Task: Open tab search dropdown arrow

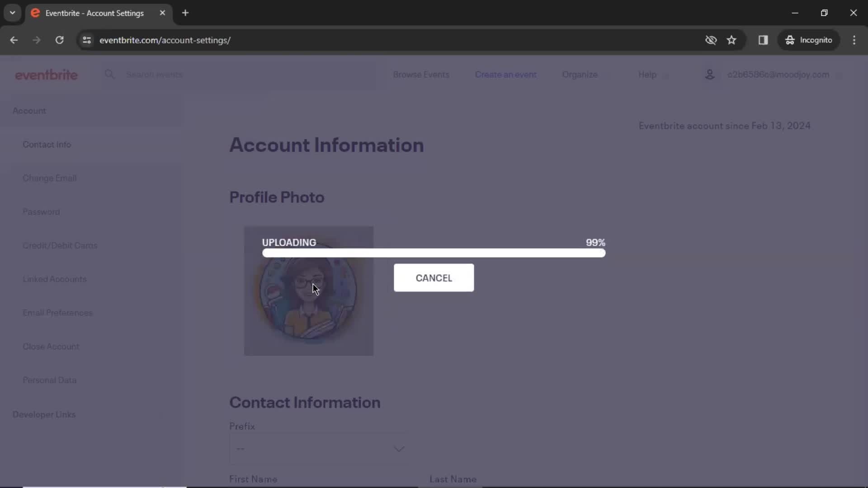Action: pyautogui.click(x=13, y=13)
